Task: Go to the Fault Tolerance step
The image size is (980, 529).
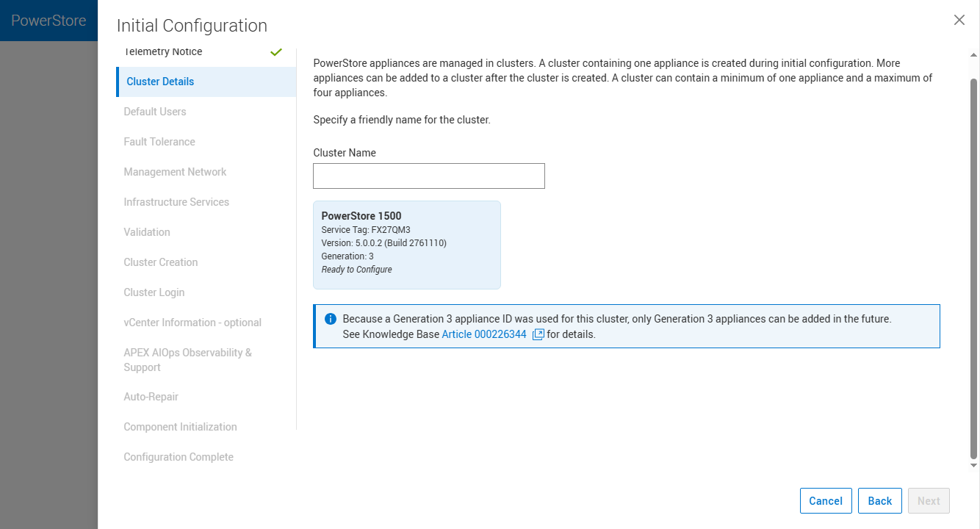Action: (159, 142)
